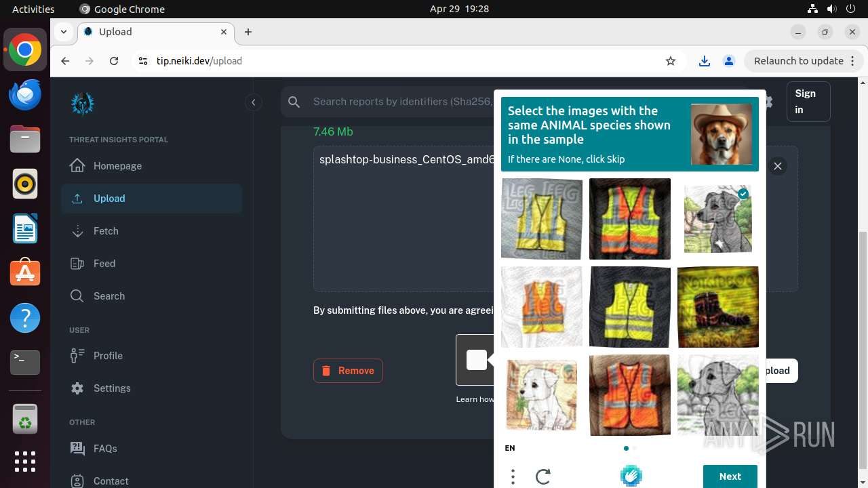Open the clock and calendar
868x488 pixels.
pyautogui.click(x=459, y=9)
